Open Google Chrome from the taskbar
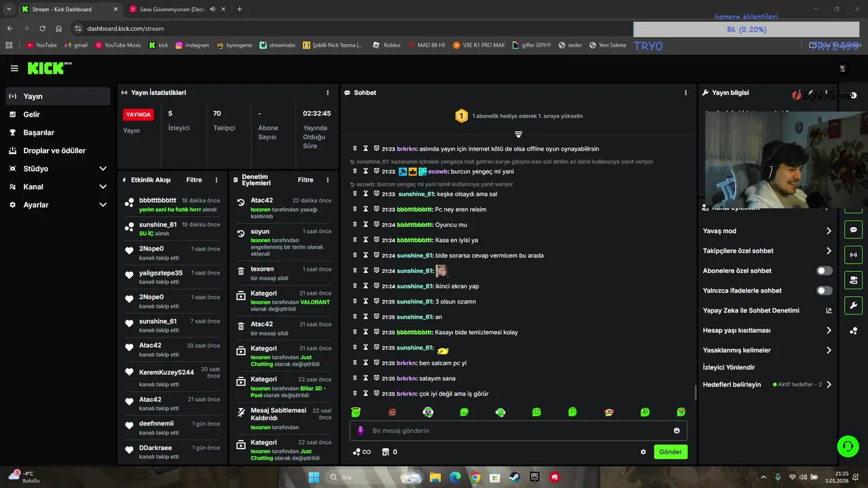 click(x=475, y=477)
